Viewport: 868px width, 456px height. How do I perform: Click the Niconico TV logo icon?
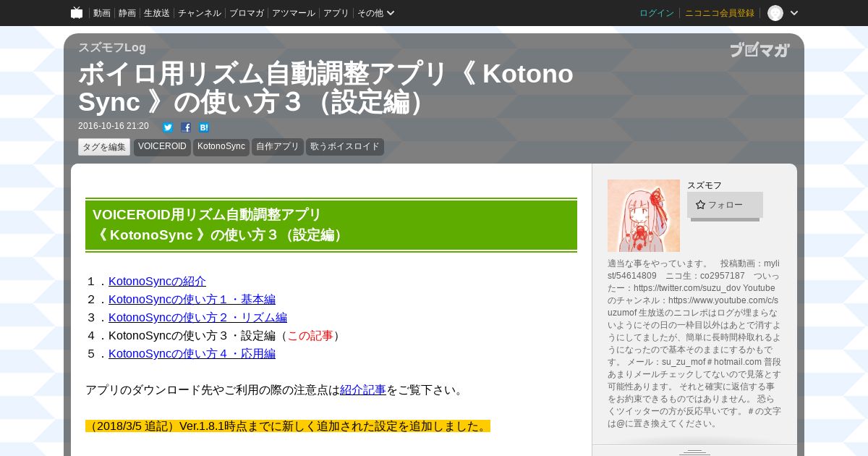[x=77, y=12]
